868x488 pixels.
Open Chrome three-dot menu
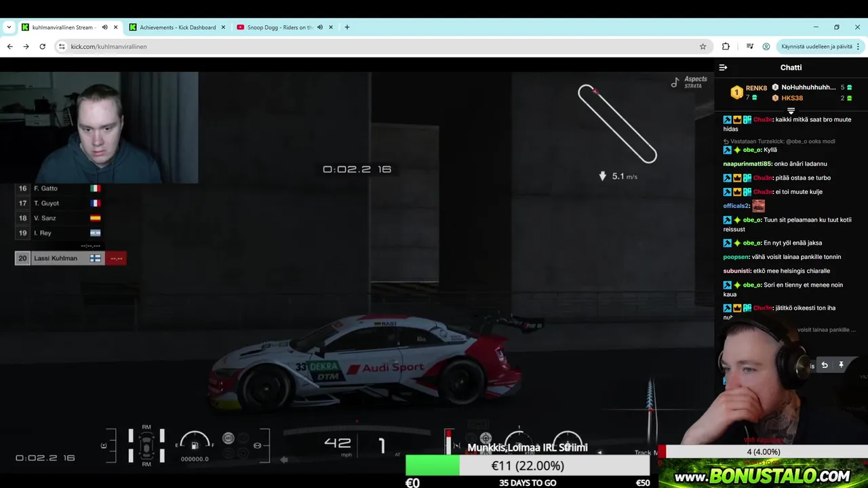click(858, 46)
